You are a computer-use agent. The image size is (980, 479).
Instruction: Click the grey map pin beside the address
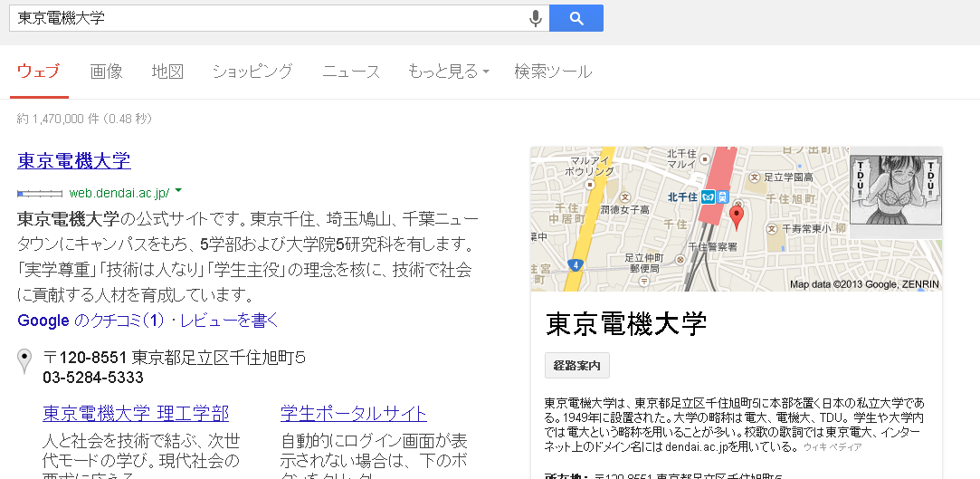pos(24,361)
